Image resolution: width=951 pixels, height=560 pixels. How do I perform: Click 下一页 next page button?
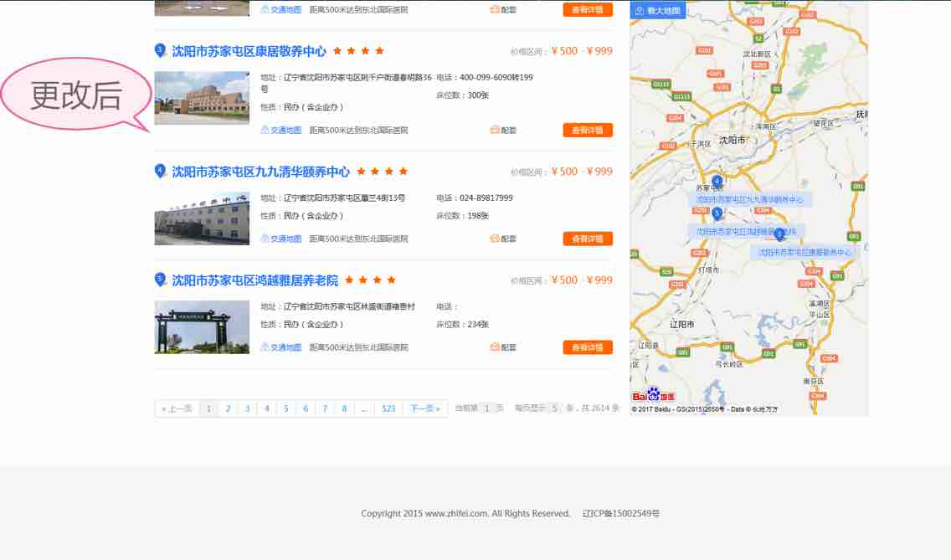[425, 408]
